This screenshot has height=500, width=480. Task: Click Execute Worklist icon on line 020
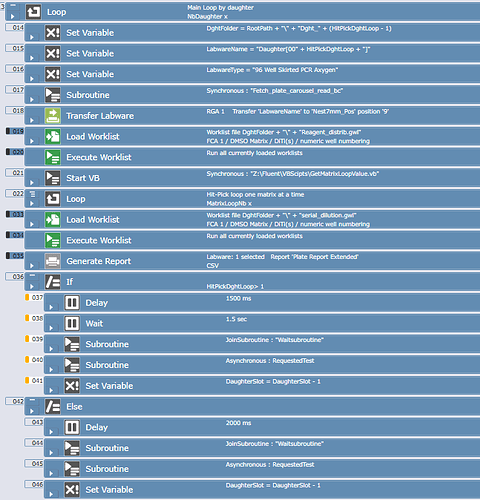[53, 157]
